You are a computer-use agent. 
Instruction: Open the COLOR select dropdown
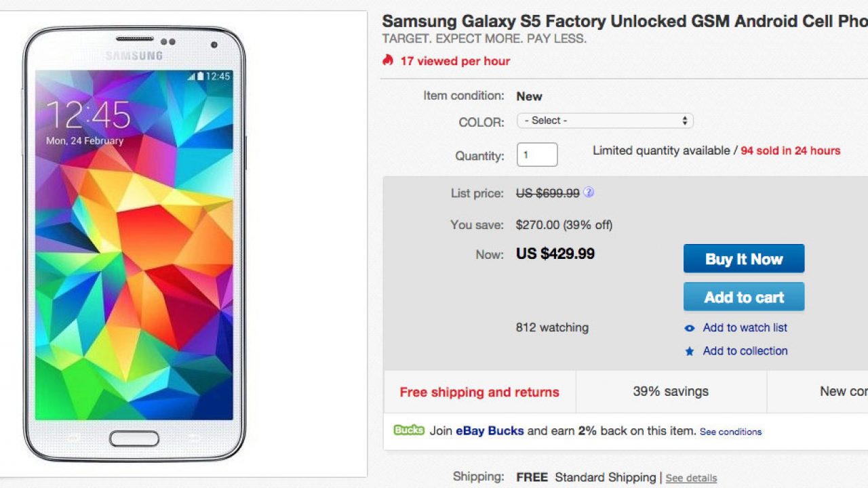coord(605,121)
